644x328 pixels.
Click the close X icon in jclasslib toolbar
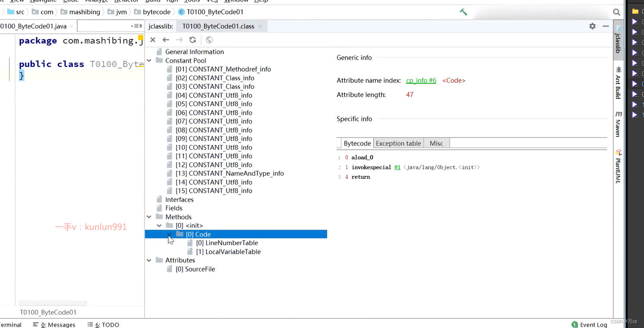pos(153,40)
